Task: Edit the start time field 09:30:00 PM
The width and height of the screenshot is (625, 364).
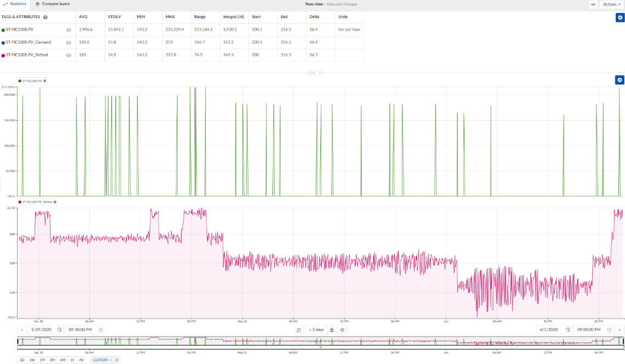Action: click(80, 329)
